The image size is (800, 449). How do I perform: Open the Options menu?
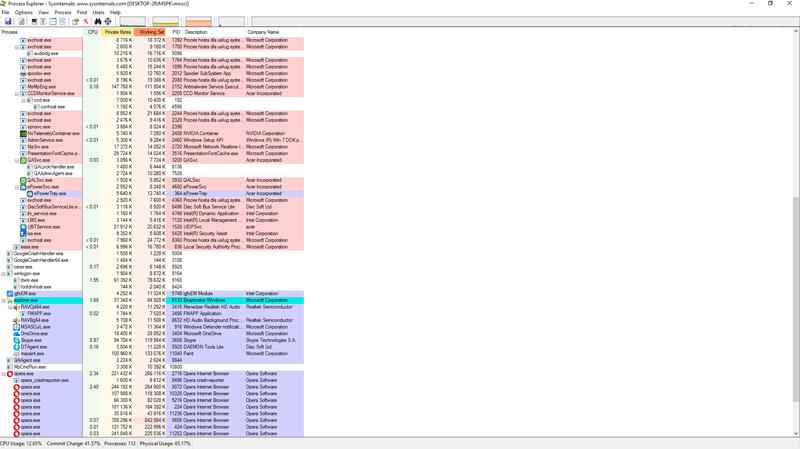pyautogui.click(x=23, y=12)
